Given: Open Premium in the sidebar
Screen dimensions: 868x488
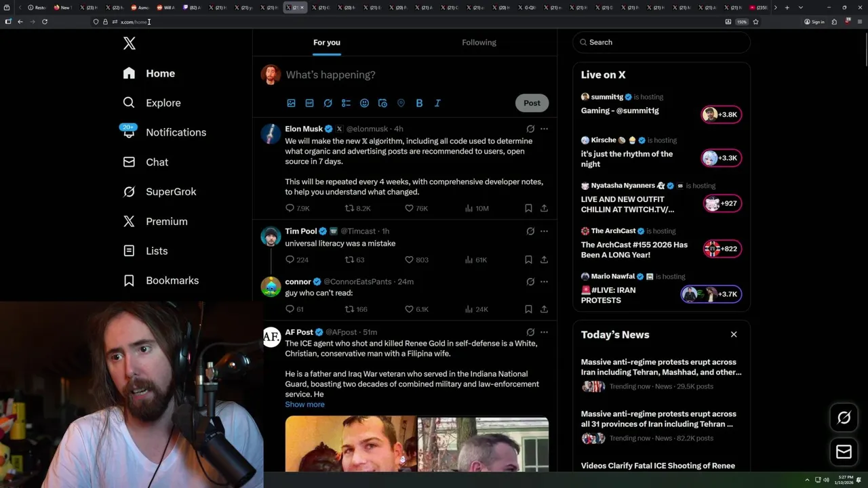Looking at the screenshot, I should [155, 222].
